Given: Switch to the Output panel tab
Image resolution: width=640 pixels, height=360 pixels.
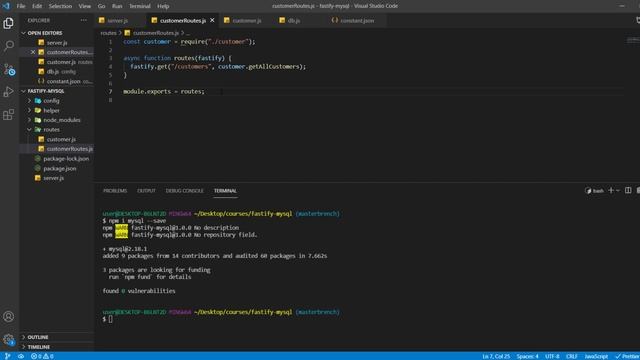Looking at the screenshot, I should [146, 191].
